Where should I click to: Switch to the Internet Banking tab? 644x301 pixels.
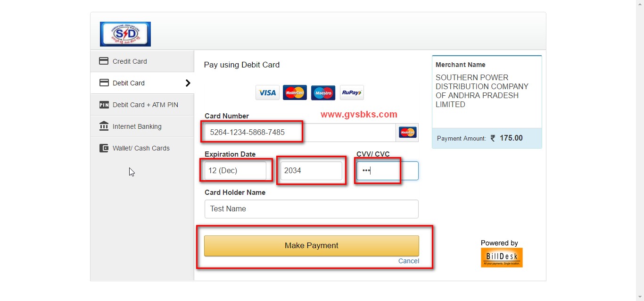[x=136, y=126]
